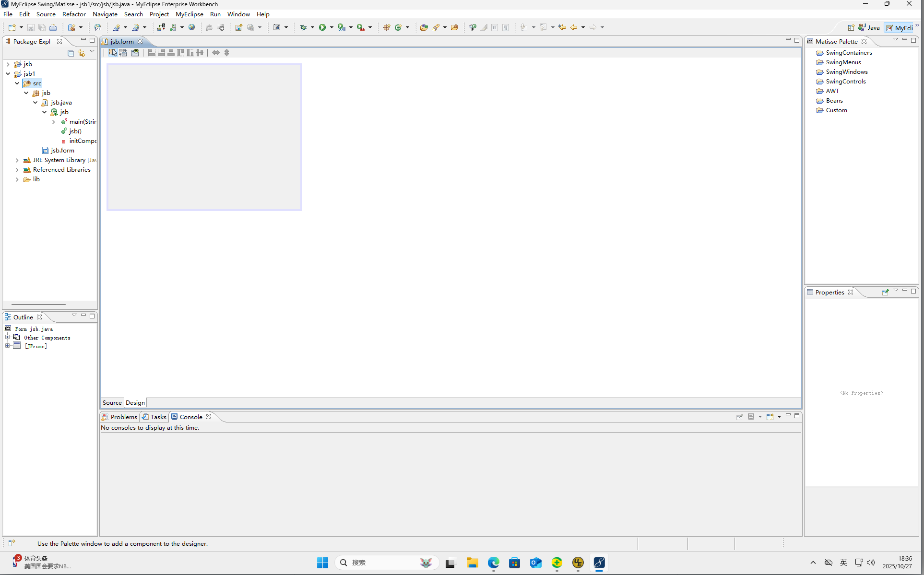924x575 pixels.
Task: Click Change horizontal resizability arrow icon
Action: click(216, 53)
